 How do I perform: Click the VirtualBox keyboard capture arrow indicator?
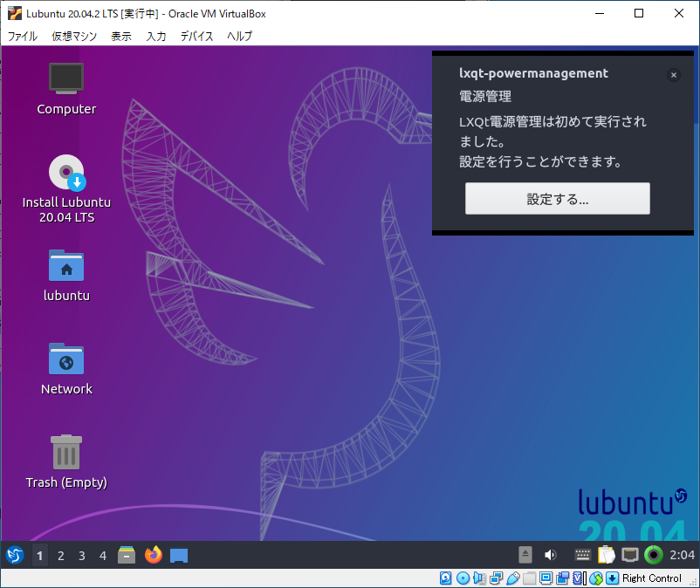(x=613, y=578)
